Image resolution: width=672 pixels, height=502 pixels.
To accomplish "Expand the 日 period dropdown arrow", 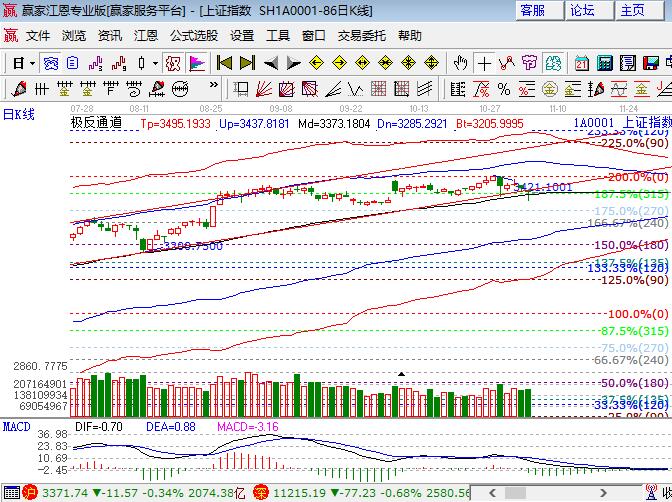I will click(x=33, y=63).
